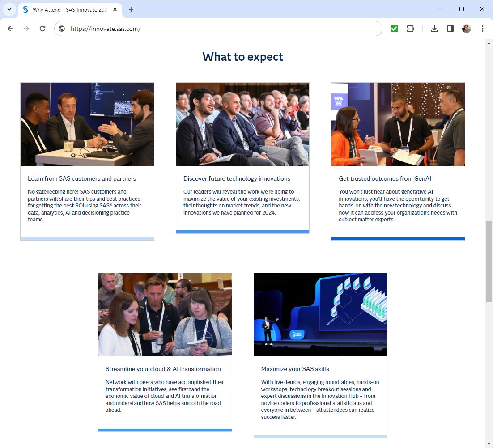
Task: Close the Why Attend tab
Action: point(115,9)
